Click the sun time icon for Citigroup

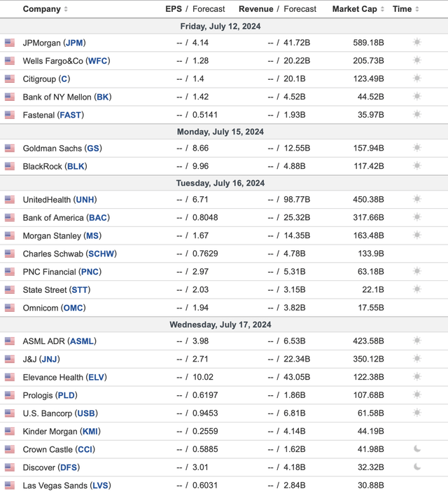(416, 78)
